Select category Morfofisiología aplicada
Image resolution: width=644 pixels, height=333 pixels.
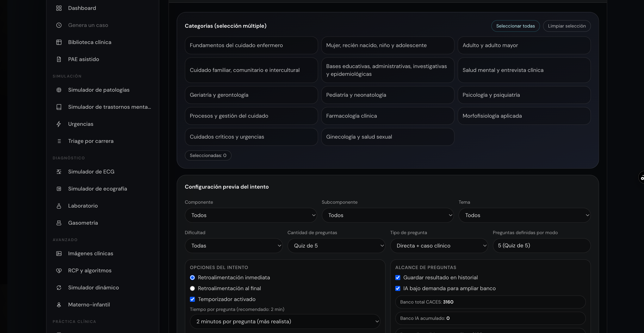tap(524, 116)
